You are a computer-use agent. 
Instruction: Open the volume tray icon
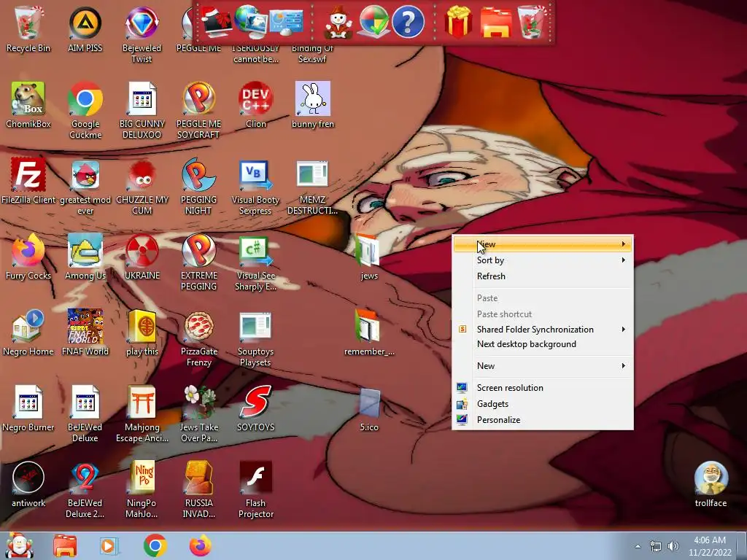673,546
